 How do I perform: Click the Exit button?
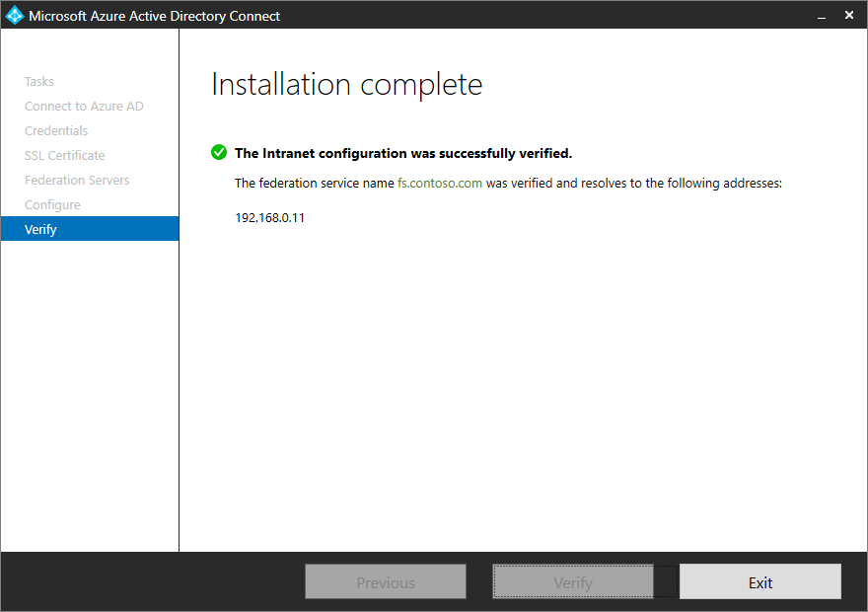coord(759,581)
